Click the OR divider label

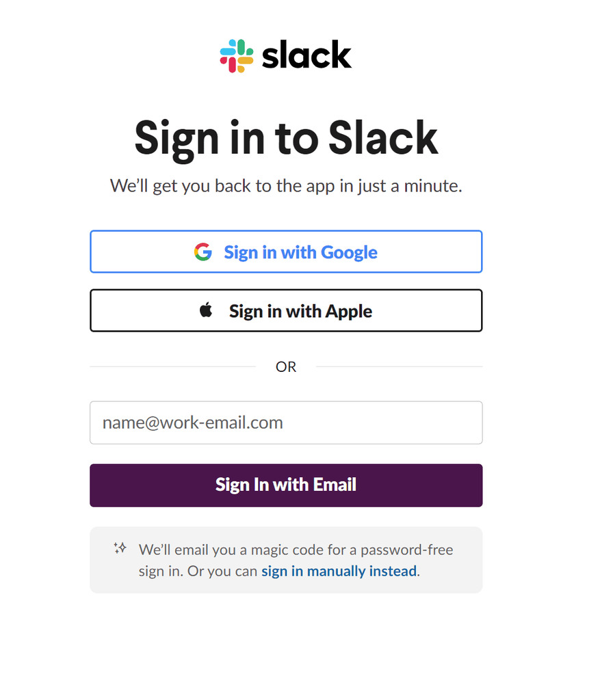(x=286, y=367)
